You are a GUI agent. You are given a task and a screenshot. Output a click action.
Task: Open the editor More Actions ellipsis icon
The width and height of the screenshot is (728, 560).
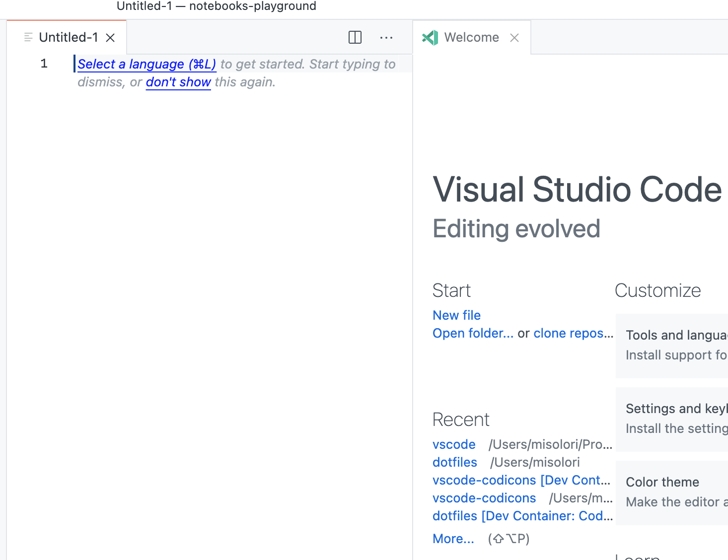[x=386, y=37]
